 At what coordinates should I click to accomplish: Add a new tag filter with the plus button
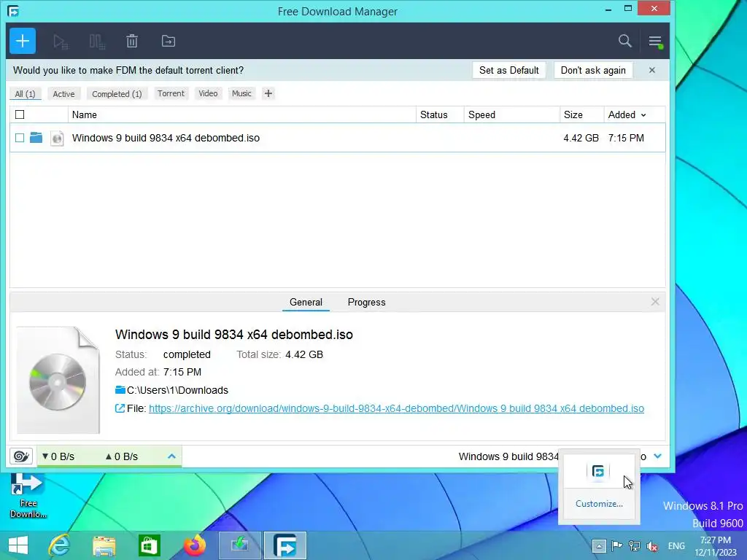[x=268, y=93]
